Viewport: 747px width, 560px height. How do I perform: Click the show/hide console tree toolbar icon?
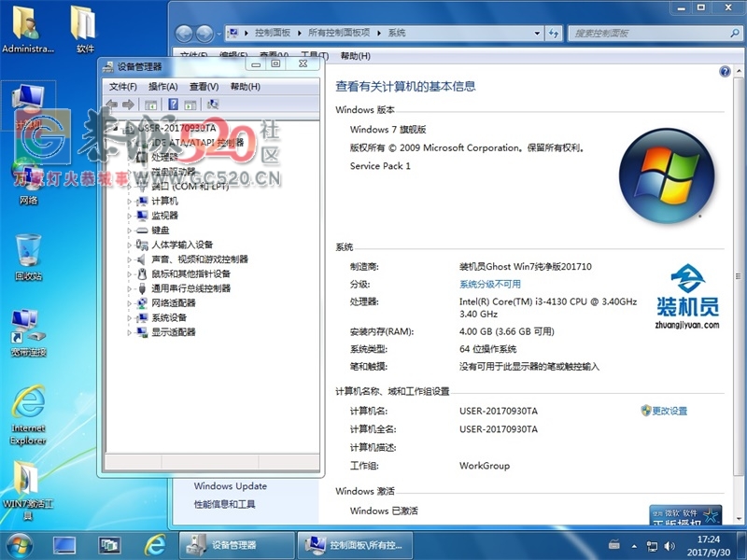(151, 105)
